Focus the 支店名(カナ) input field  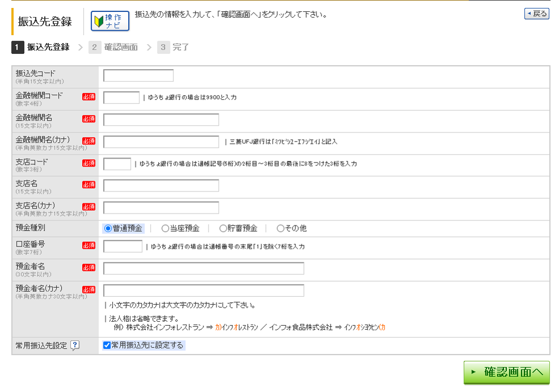click(x=161, y=208)
